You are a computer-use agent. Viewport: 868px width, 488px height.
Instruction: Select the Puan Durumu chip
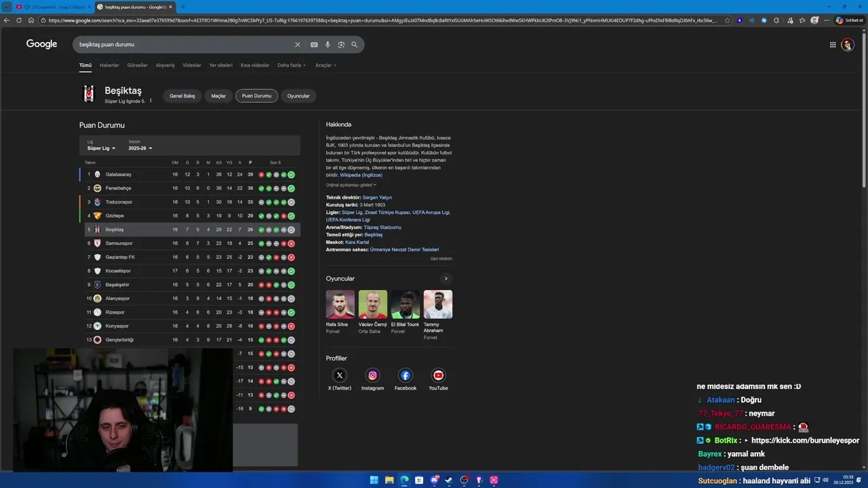(x=256, y=96)
